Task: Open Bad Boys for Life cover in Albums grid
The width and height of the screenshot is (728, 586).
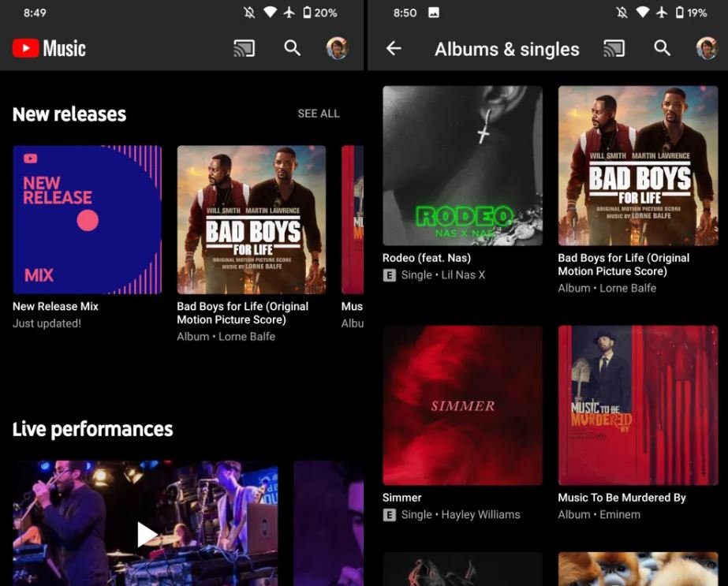Action: pos(638,166)
